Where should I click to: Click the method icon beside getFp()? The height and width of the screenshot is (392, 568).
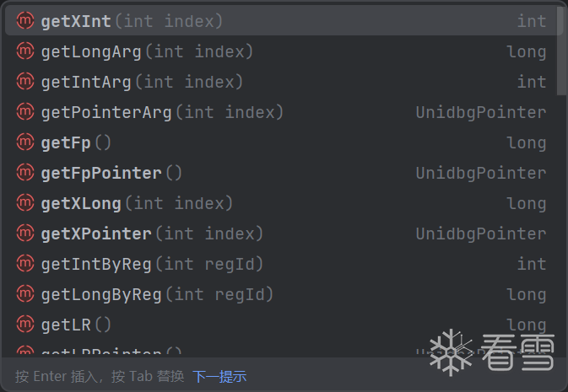(x=25, y=142)
